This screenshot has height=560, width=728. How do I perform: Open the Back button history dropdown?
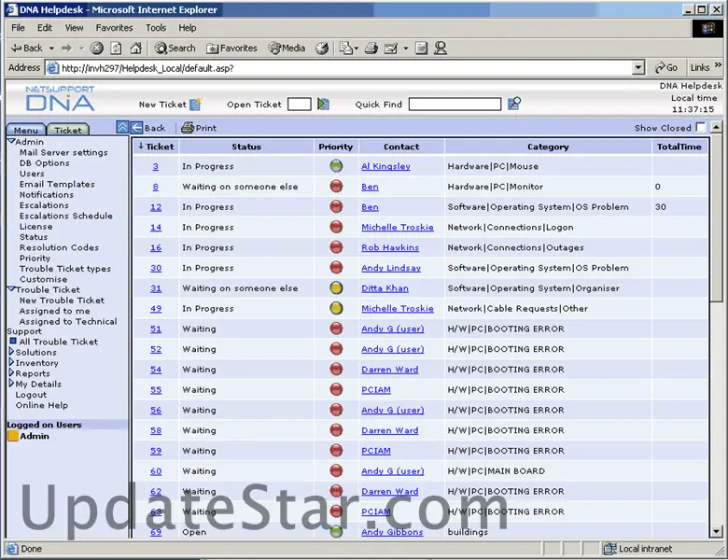(51, 48)
